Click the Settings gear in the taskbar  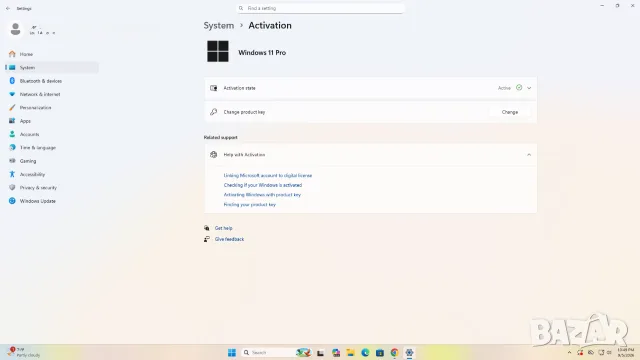[409, 353]
